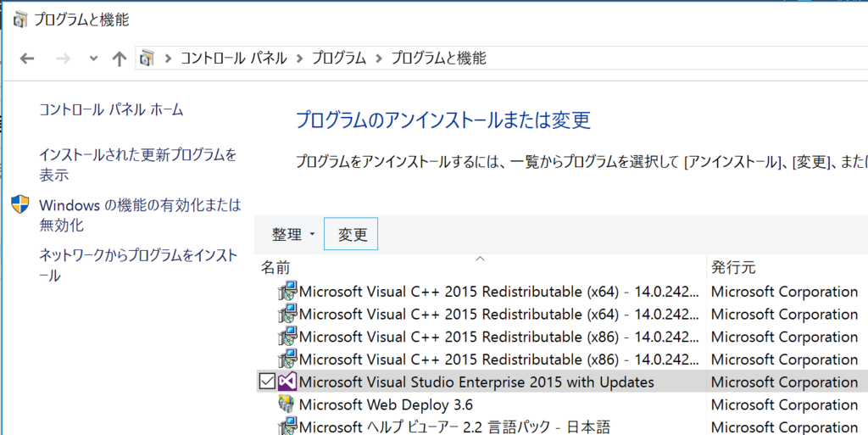The image size is (868, 435).
Task: Click the Microsoft Web Deploy 3.6 icon
Action: coord(287,404)
